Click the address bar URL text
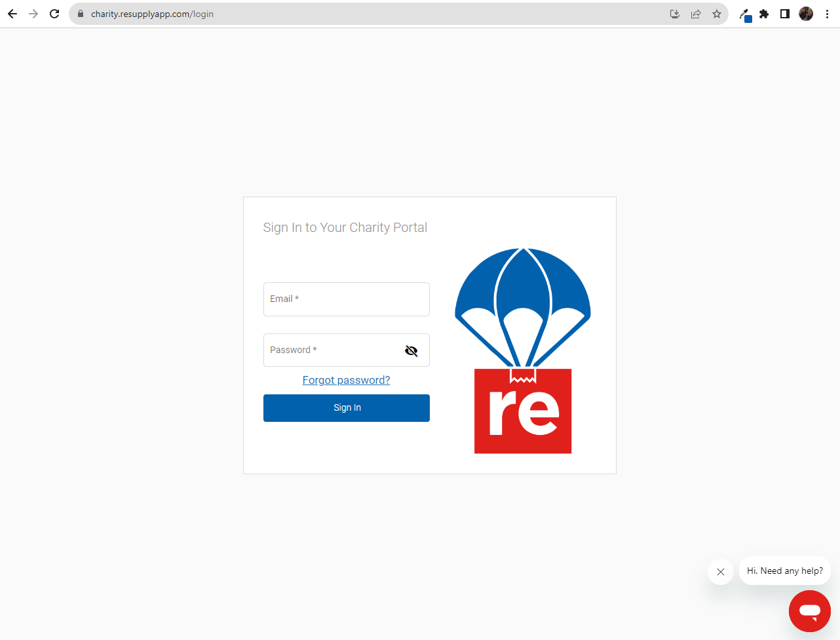This screenshot has height=640, width=840. click(x=152, y=14)
